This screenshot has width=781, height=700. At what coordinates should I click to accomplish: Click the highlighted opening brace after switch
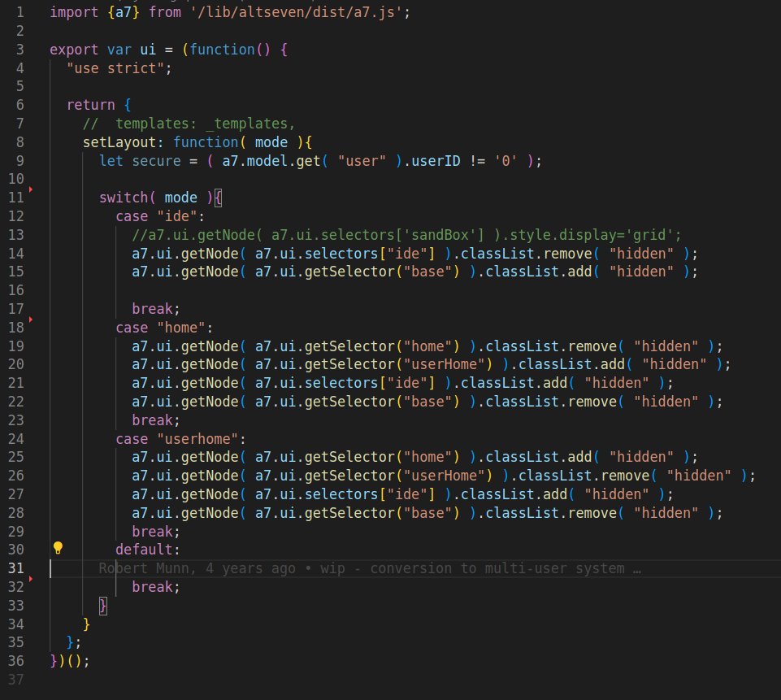(218, 198)
